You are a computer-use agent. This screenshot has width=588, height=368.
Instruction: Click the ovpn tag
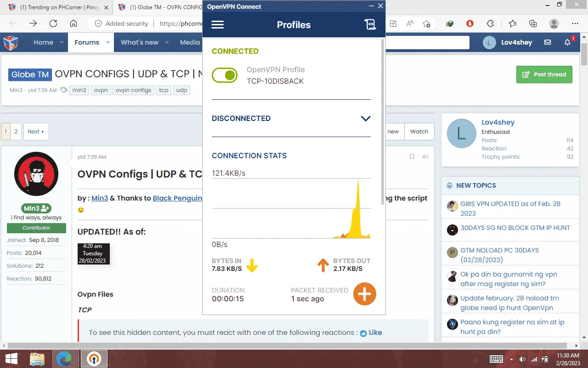[101, 90]
